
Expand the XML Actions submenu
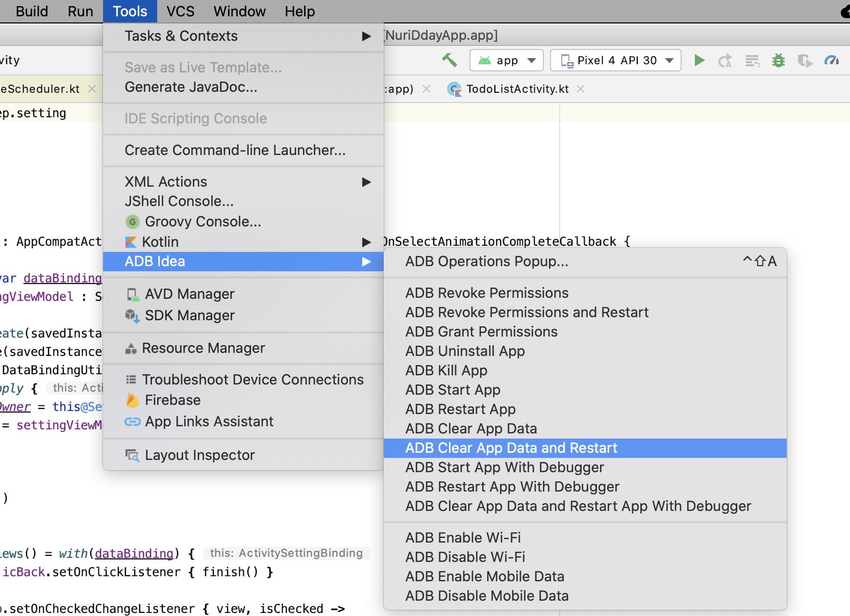[x=243, y=182]
